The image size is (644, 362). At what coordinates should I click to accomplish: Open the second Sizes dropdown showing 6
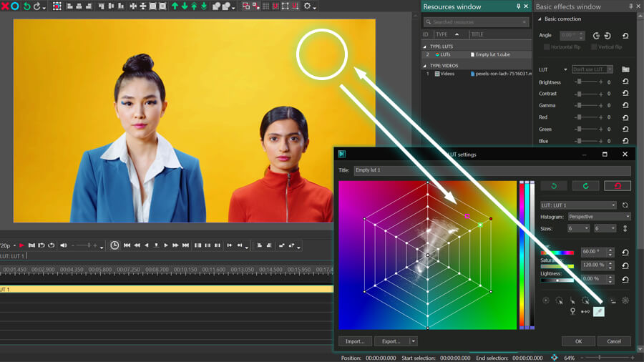pyautogui.click(x=605, y=228)
